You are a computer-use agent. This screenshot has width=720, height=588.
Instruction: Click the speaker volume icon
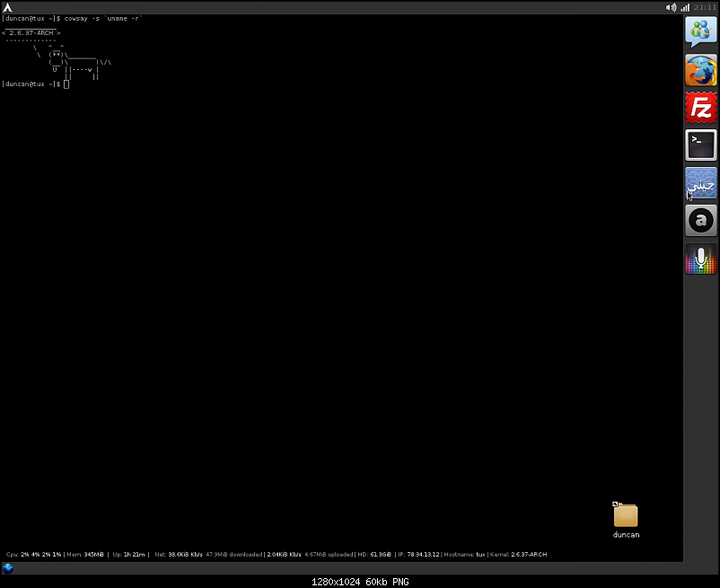pos(671,7)
